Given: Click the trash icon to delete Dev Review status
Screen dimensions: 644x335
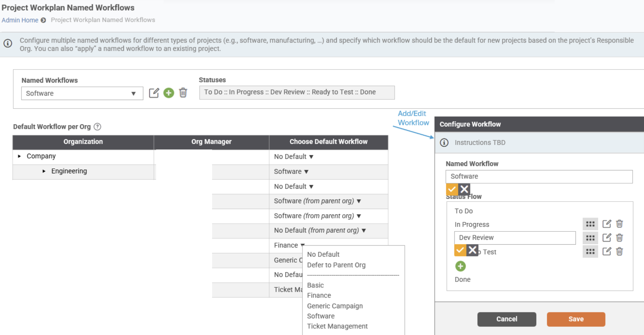Looking at the screenshot, I should 619,238.
